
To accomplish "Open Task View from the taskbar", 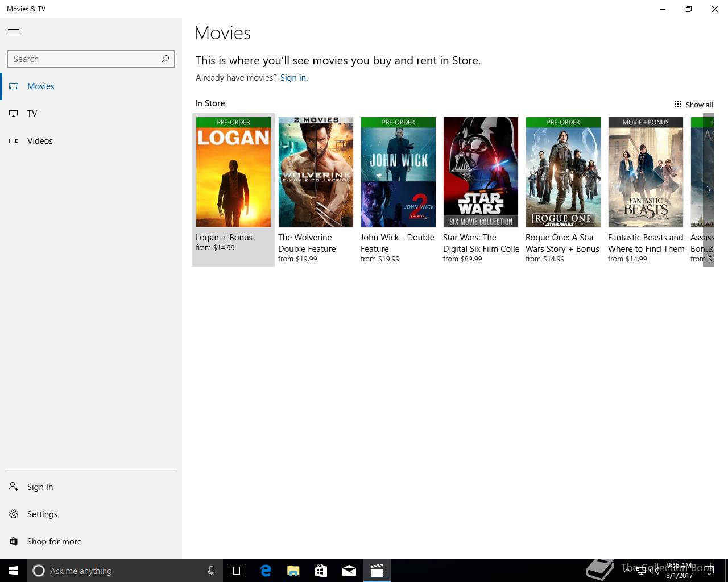I will click(237, 571).
